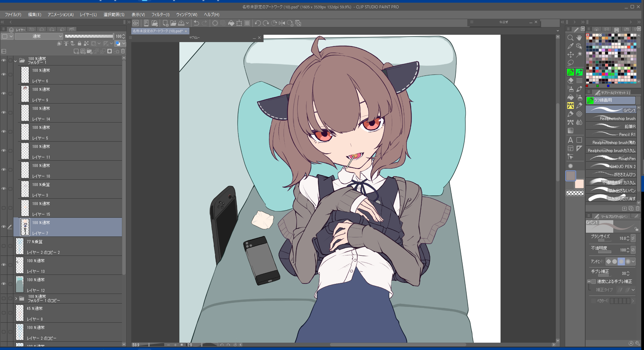The image size is (644, 350).
Task: Expand the フォルダー 1 のコピー folder
Action: coord(16,299)
